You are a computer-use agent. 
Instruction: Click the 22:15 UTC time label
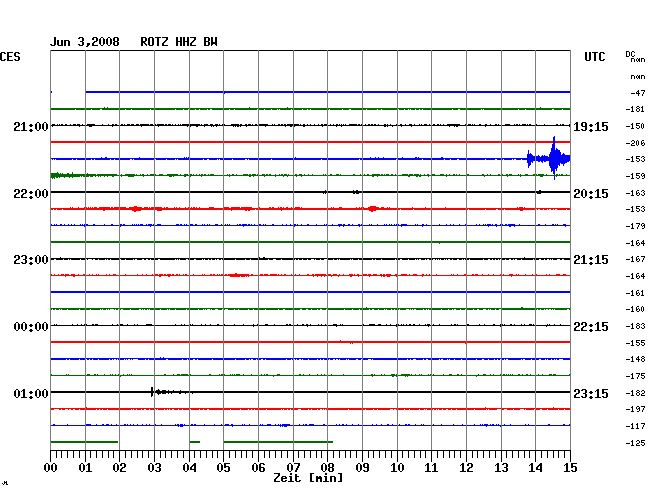click(591, 327)
